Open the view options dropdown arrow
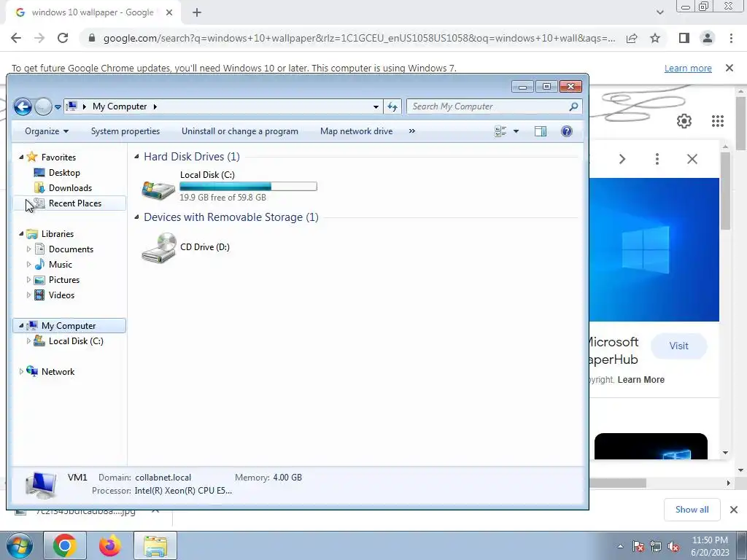Viewport: 747px width, 560px height. (x=516, y=131)
